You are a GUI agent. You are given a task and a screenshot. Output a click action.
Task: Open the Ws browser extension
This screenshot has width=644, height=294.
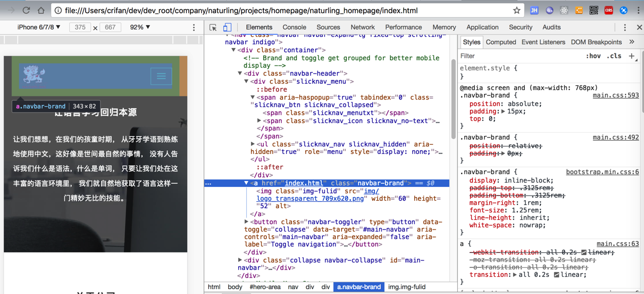pos(549,10)
